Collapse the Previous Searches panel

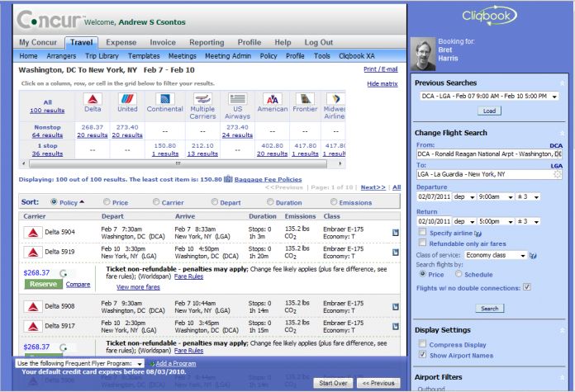[x=562, y=83]
